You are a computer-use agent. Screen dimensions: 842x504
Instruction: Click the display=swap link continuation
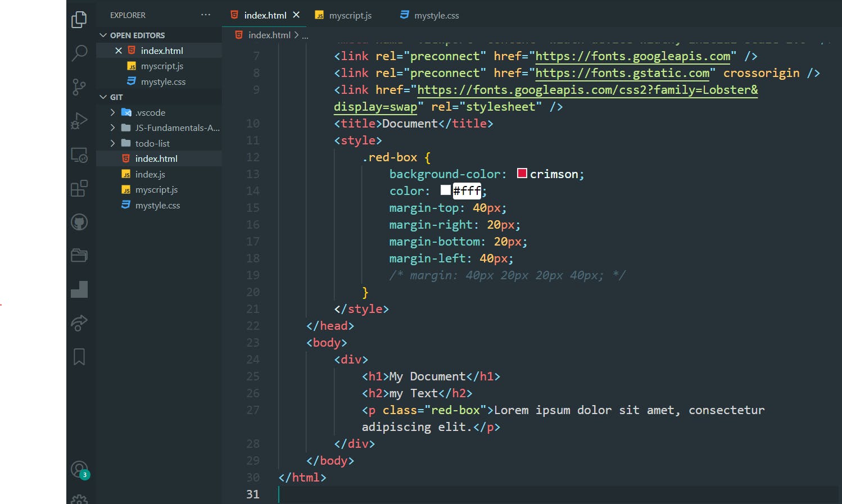[375, 107]
